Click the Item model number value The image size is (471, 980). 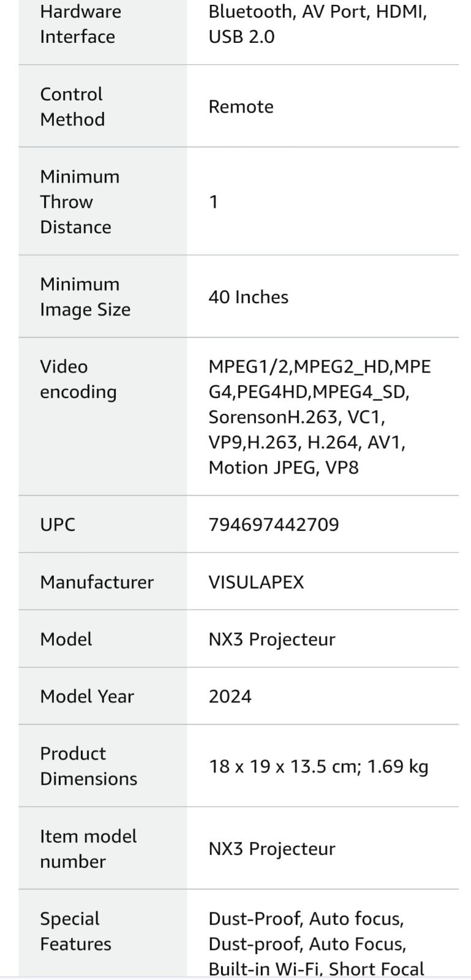pos(272,849)
